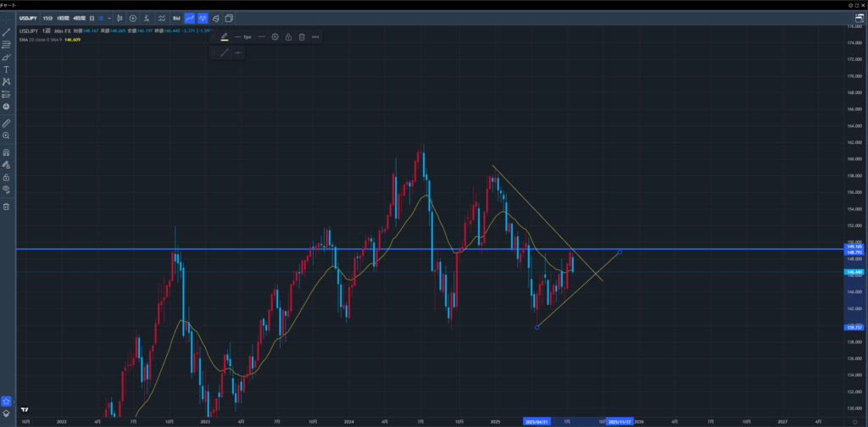Lock the selected trend line
The width and height of the screenshot is (868, 427).
click(x=288, y=37)
